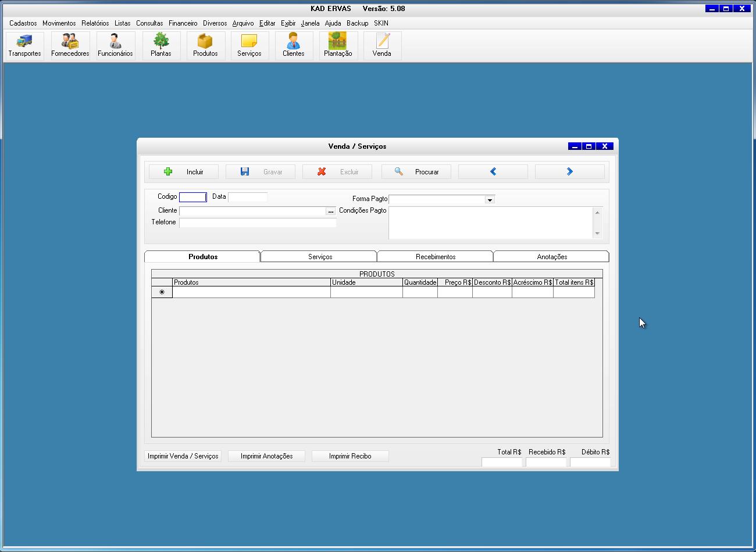Close the Venda / Serviços window

tap(605, 146)
